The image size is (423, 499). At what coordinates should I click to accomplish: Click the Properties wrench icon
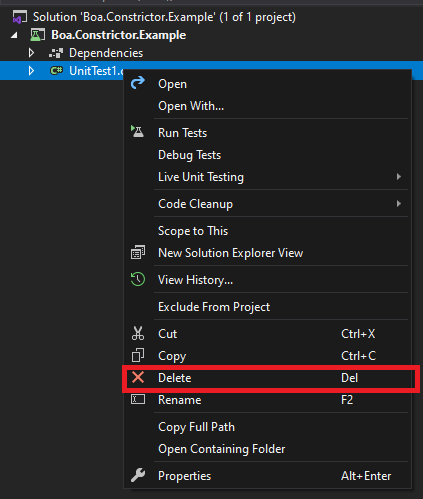tap(138, 475)
